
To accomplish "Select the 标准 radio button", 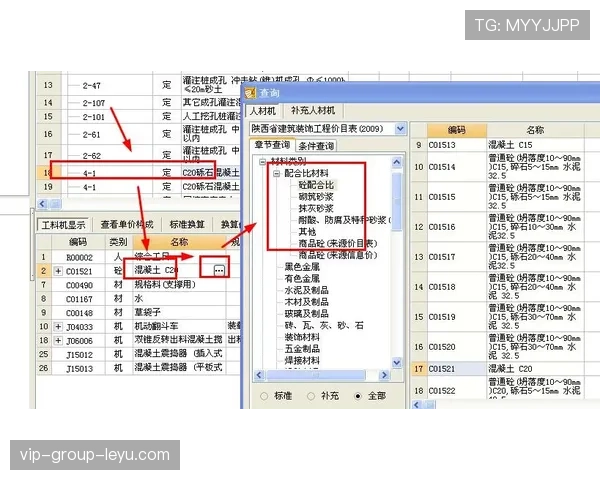I will click(264, 396).
